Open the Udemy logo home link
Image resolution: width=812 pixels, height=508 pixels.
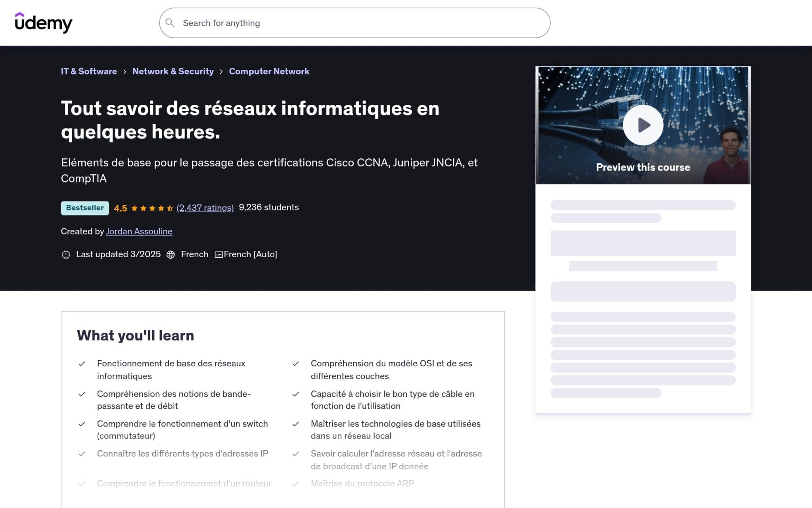44,23
